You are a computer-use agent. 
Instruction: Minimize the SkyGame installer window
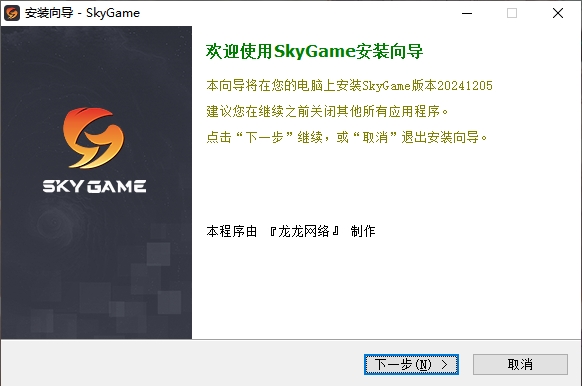(467, 13)
